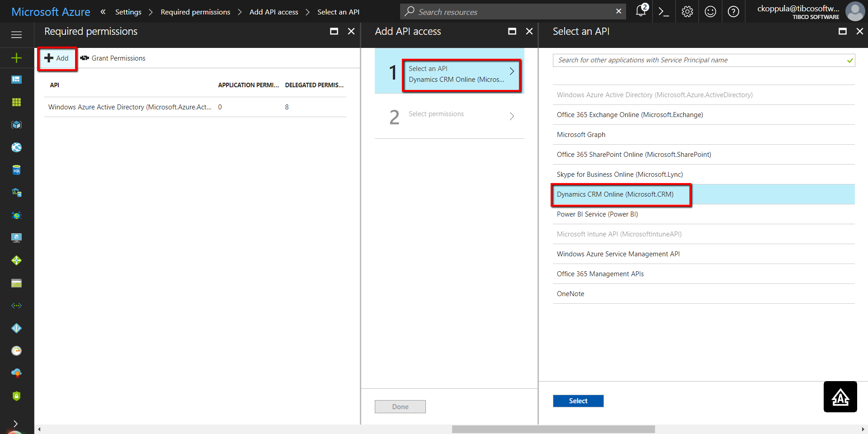Click the smiley feedback icon
868x434 pixels.
[x=710, y=12]
